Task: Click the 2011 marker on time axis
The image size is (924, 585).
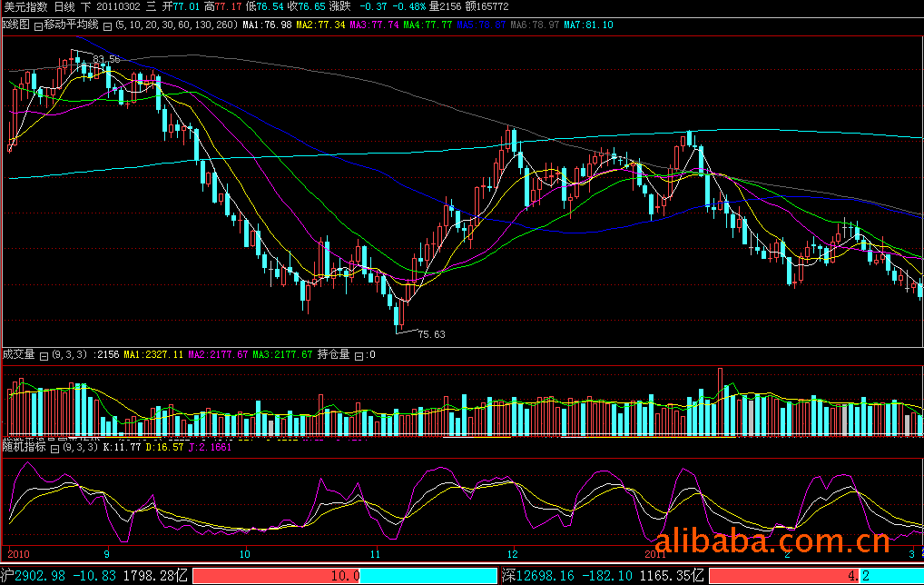Action: pos(655,552)
